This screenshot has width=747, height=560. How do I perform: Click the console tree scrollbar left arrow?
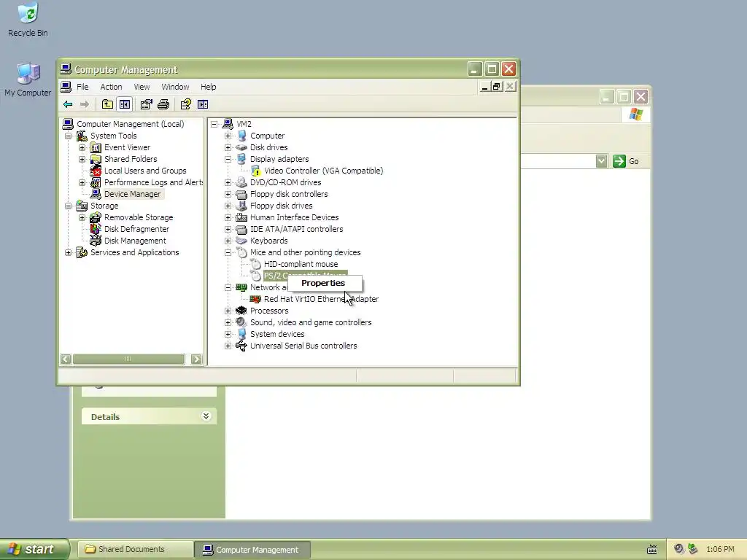click(x=66, y=359)
